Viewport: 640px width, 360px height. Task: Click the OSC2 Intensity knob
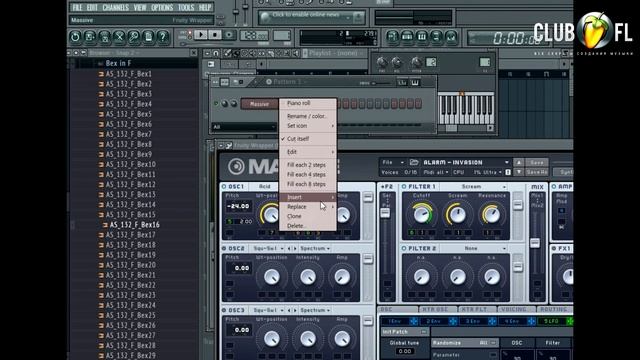(308, 277)
